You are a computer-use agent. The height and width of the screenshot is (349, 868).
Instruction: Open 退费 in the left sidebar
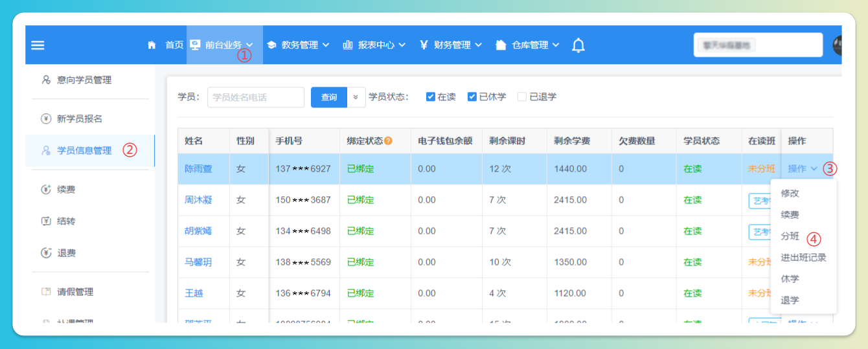pyautogui.click(x=66, y=253)
